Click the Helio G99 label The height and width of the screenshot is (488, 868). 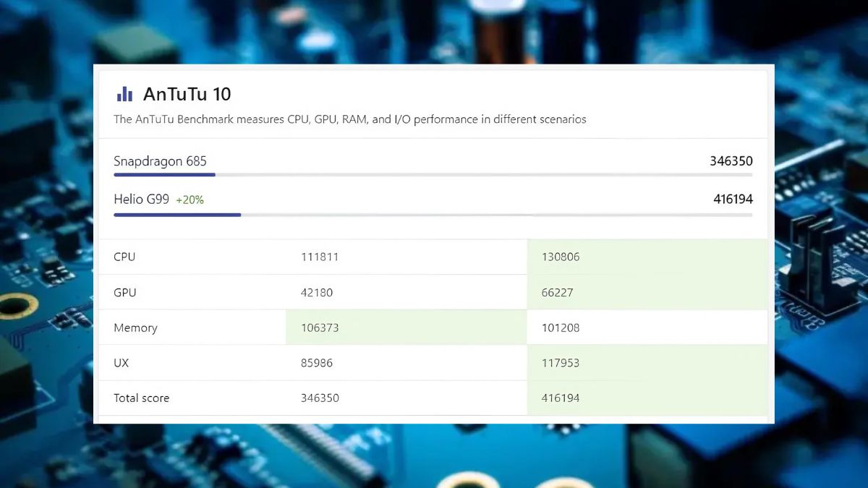(141, 199)
